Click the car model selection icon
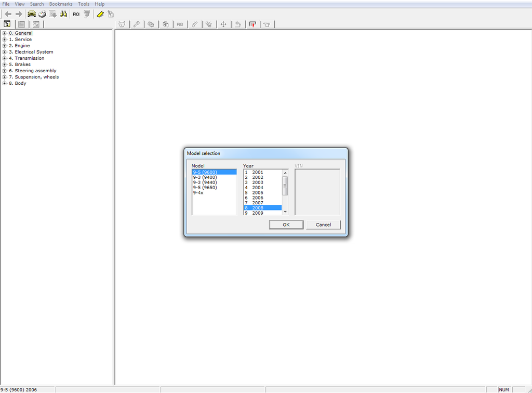Screen dimensions: 532x393 coord(32,14)
